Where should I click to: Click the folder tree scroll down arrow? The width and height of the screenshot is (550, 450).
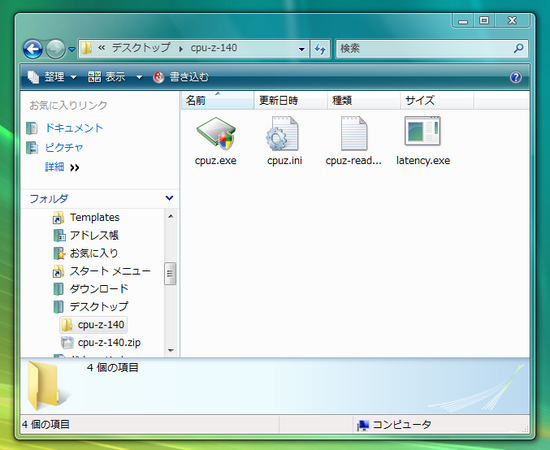[x=170, y=350]
